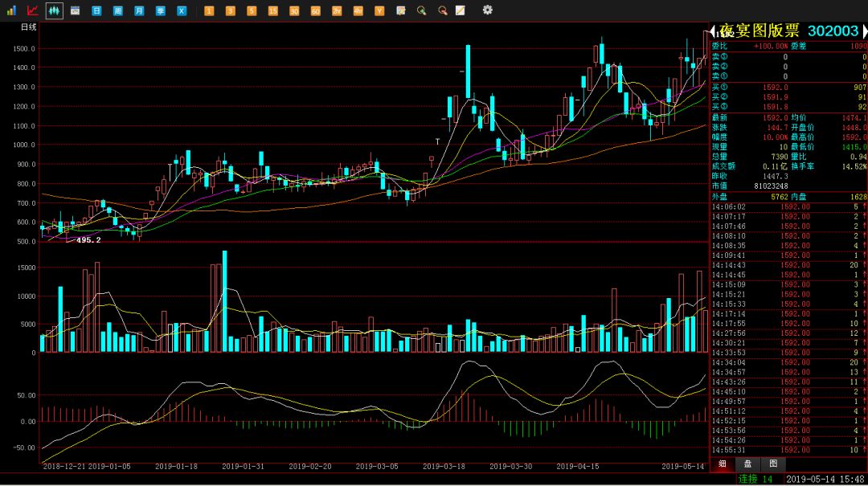Switch to monthly (月) K-line period
This screenshot has height=486, width=868.
point(139,10)
